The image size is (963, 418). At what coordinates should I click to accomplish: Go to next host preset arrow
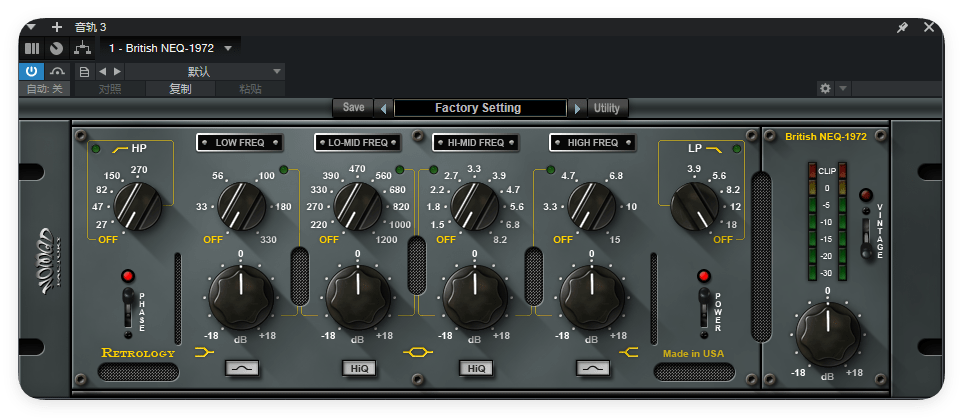pos(117,71)
